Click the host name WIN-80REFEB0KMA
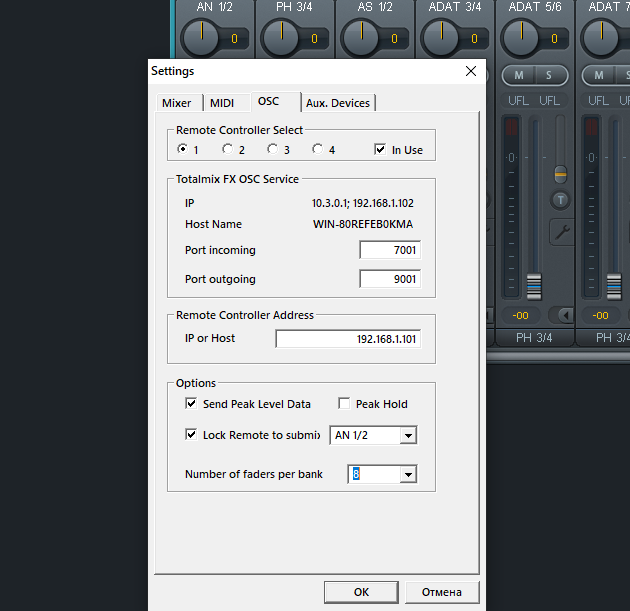The height and width of the screenshot is (611, 630). coord(363,224)
